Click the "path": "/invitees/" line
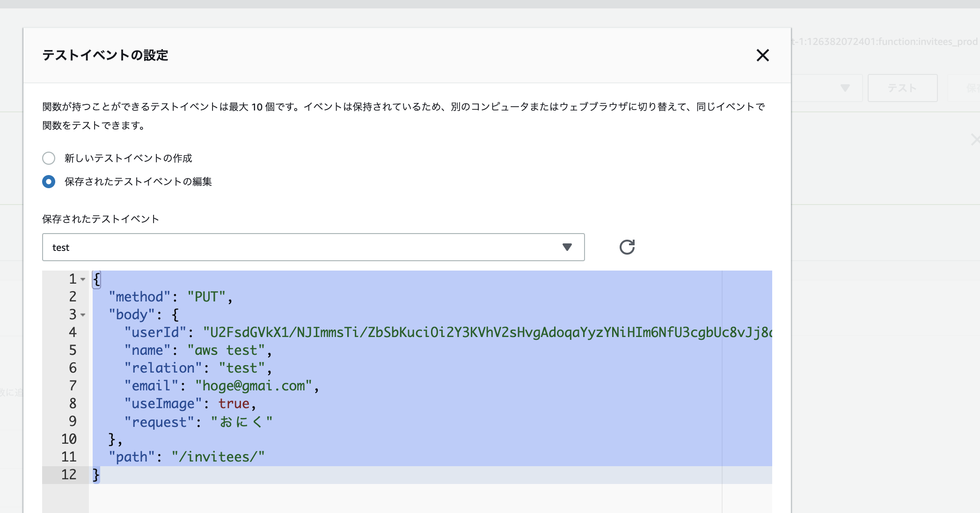The width and height of the screenshot is (980, 513). pyautogui.click(x=186, y=457)
